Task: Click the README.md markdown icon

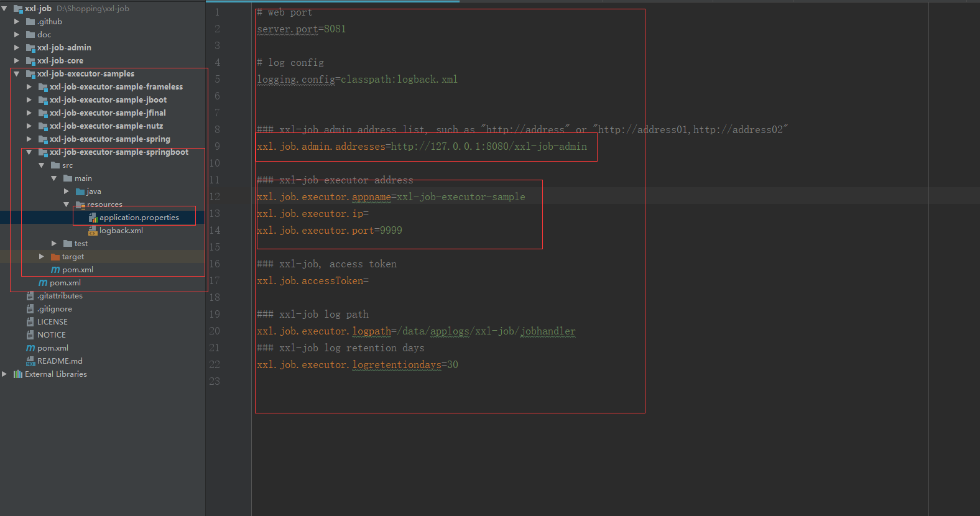Action: coord(30,361)
